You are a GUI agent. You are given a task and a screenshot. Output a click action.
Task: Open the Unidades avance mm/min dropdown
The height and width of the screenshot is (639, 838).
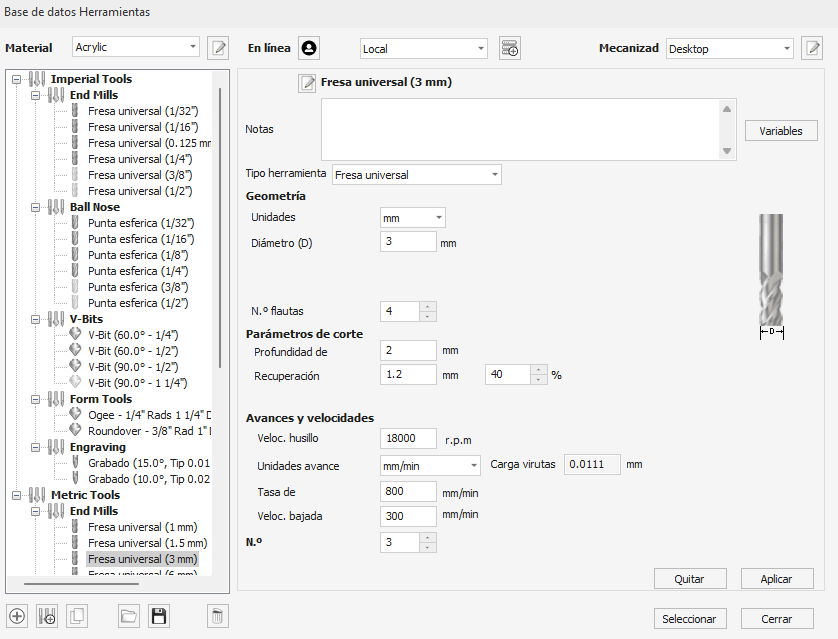tap(430, 466)
